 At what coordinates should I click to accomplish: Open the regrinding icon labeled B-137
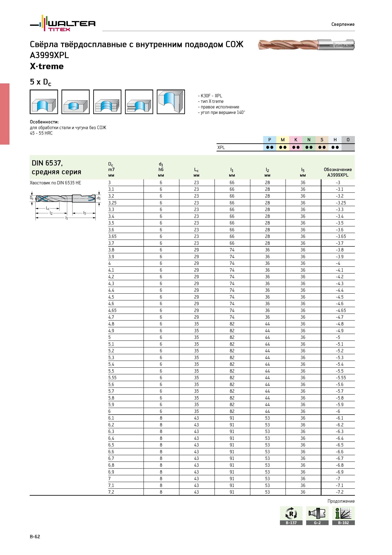pyautogui.click(x=291, y=516)
